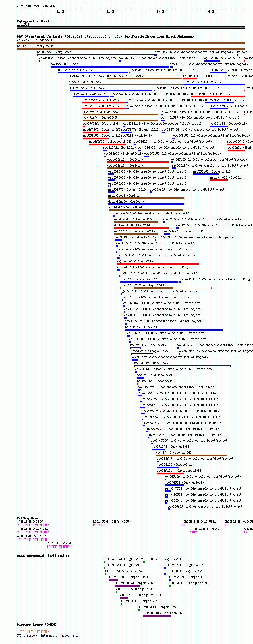Select the nsv1053189 (Coe2014) gain variant
Screen dimensions: 253x644
[x=110, y=67]
